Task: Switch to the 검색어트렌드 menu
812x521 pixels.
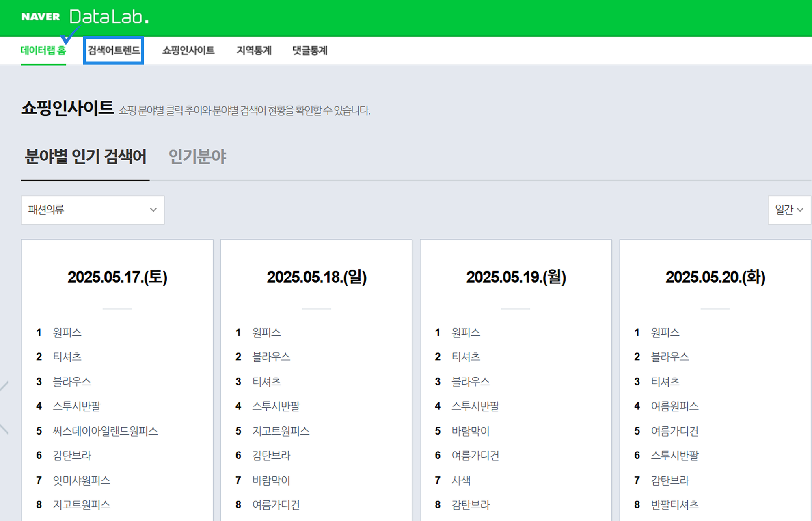Action: pos(113,50)
